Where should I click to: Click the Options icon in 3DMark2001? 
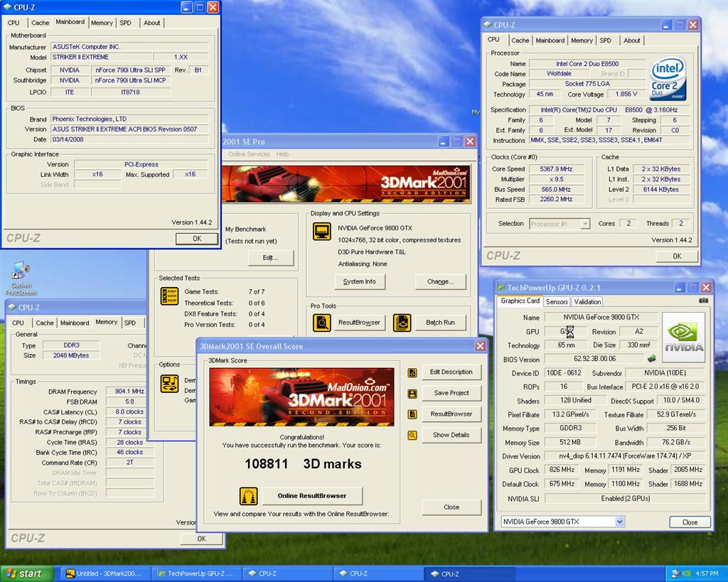pyautogui.click(x=169, y=383)
